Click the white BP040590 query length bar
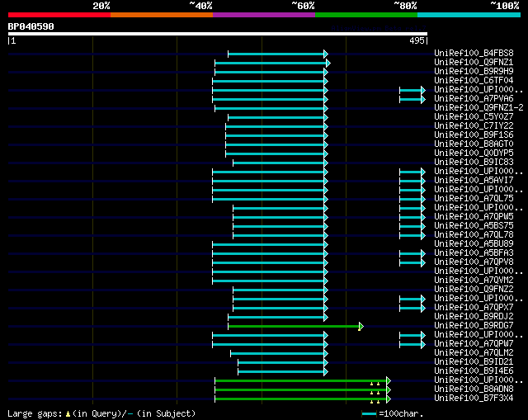528x420 pixels. pyautogui.click(x=218, y=34)
